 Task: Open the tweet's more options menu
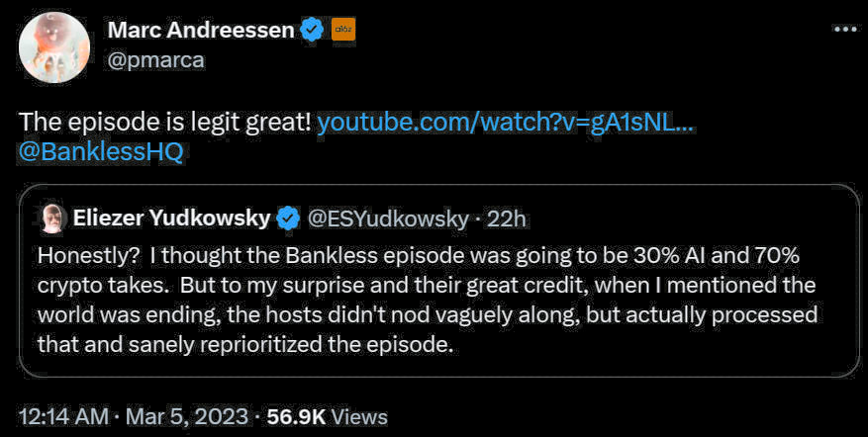[x=844, y=30]
